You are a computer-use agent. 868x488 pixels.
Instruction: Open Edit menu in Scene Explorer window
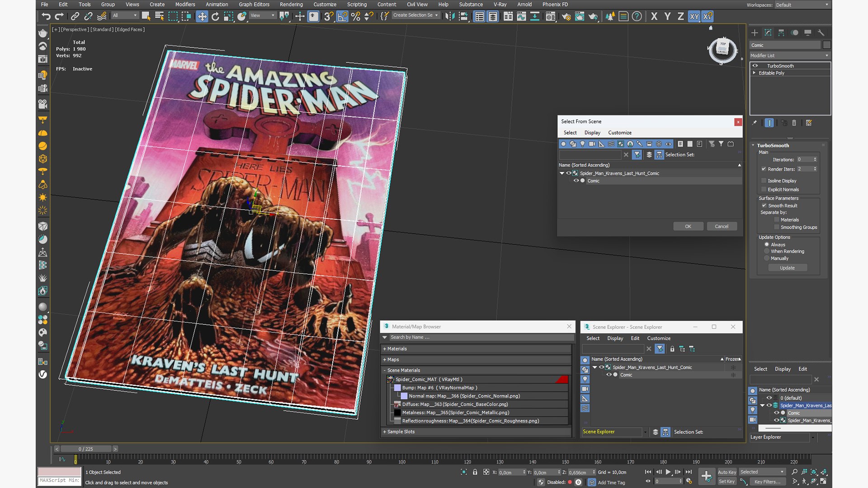pos(635,338)
